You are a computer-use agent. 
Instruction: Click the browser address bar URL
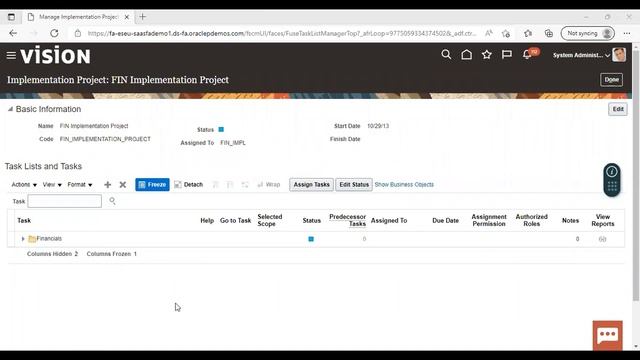pos(282,33)
